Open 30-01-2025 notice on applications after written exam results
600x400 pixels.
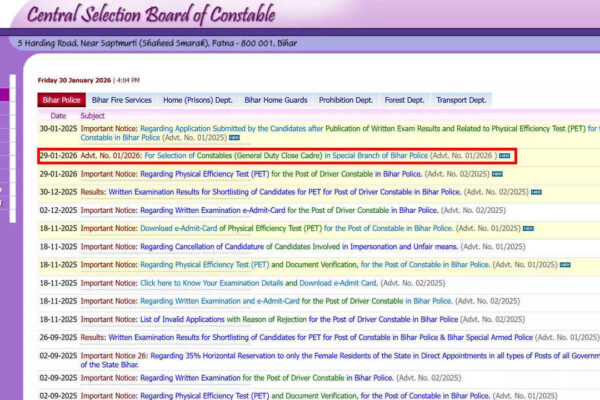(x=341, y=133)
